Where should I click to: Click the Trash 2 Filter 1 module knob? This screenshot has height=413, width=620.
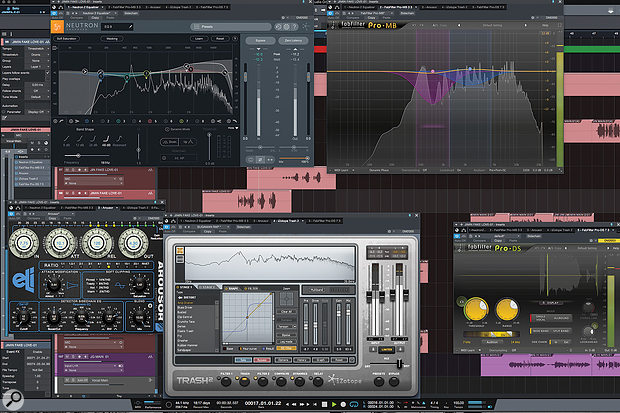point(226,382)
